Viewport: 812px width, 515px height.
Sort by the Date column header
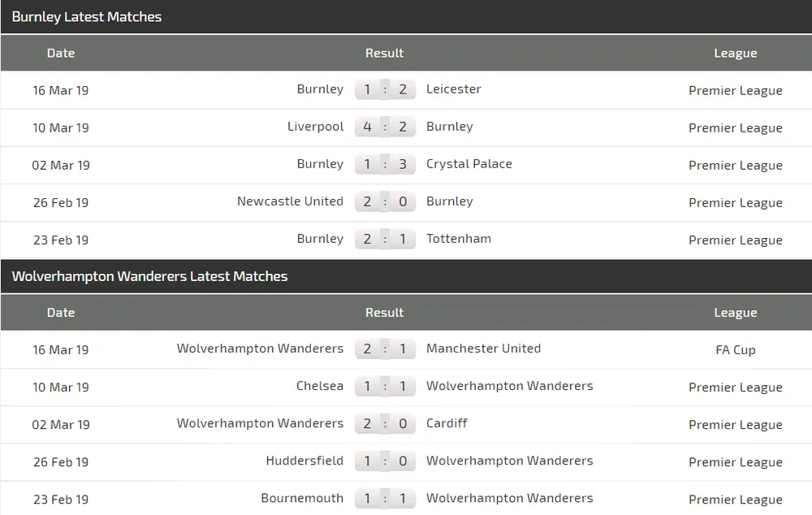click(x=61, y=53)
